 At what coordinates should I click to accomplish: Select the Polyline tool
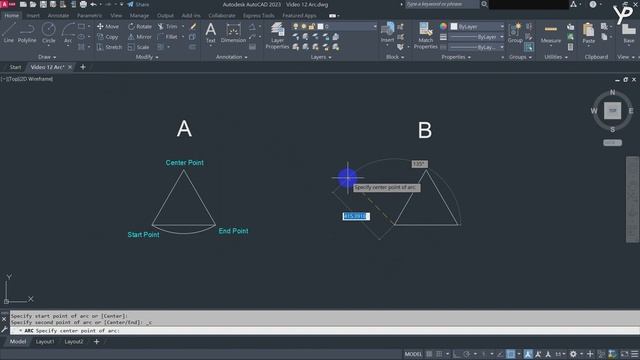(x=27, y=33)
